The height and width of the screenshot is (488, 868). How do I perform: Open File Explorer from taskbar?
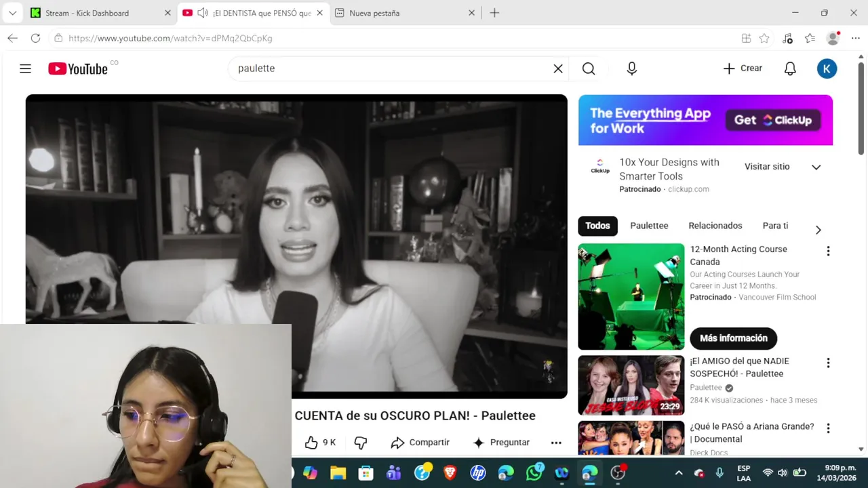(x=338, y=472)
